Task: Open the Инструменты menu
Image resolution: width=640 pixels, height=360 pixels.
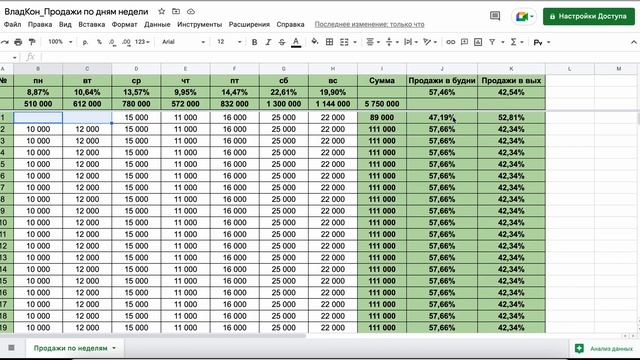Action: click(x=200, y=24)
